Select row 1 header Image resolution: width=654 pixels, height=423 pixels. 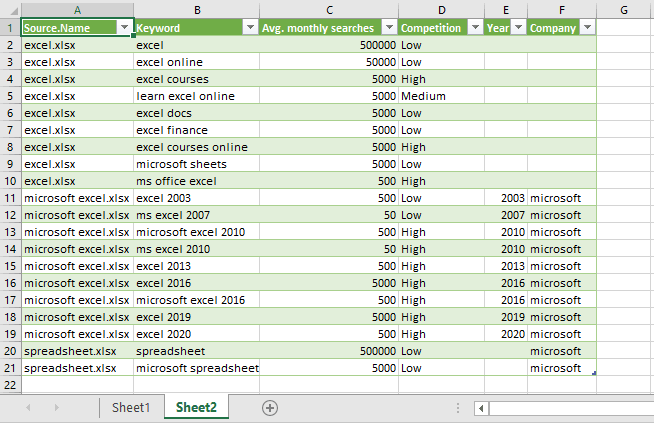[x=10, y=28]
